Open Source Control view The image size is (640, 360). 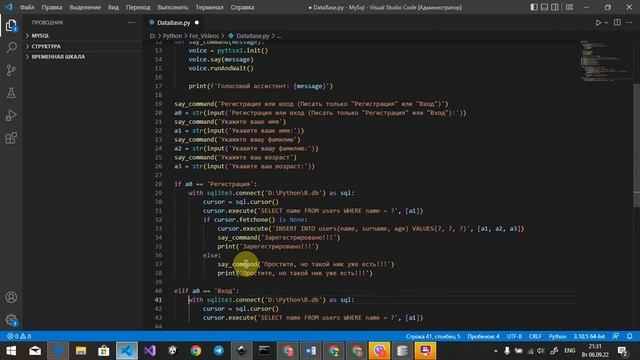click(x=11, y=70)
